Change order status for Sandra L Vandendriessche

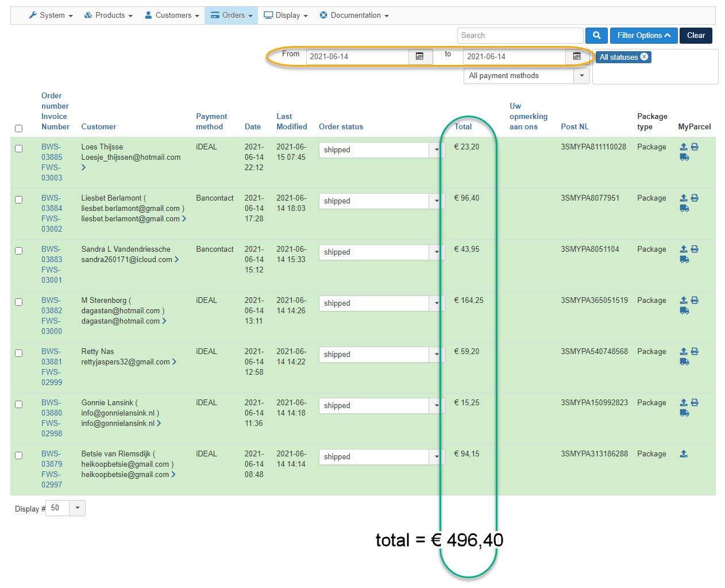pyautogui.click(x=381, y=252)
